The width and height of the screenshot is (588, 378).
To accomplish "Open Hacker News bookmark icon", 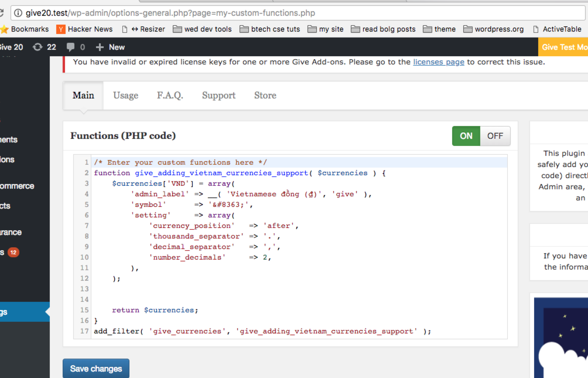I will pyautogui.click(x=61, y=29).
